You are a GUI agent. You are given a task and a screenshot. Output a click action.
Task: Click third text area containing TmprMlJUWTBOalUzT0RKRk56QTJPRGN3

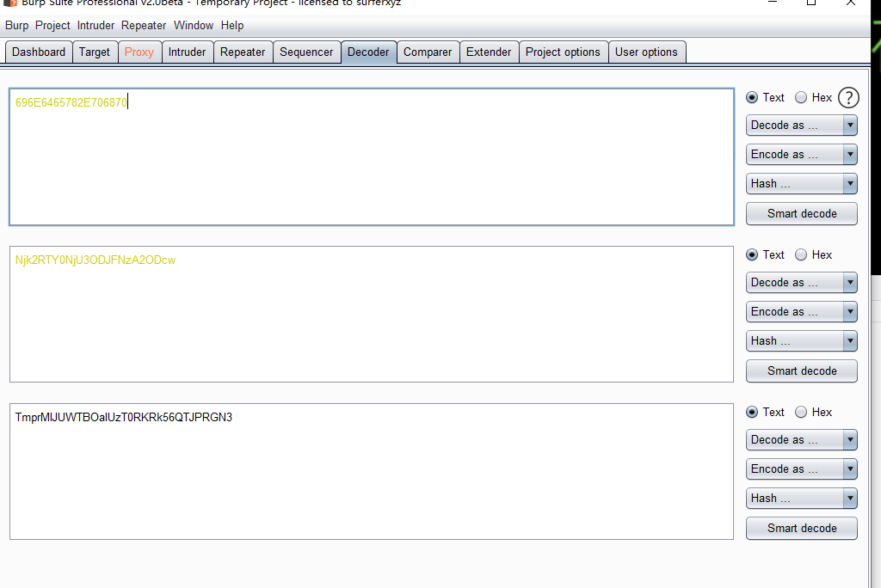(x=372, y=471)
